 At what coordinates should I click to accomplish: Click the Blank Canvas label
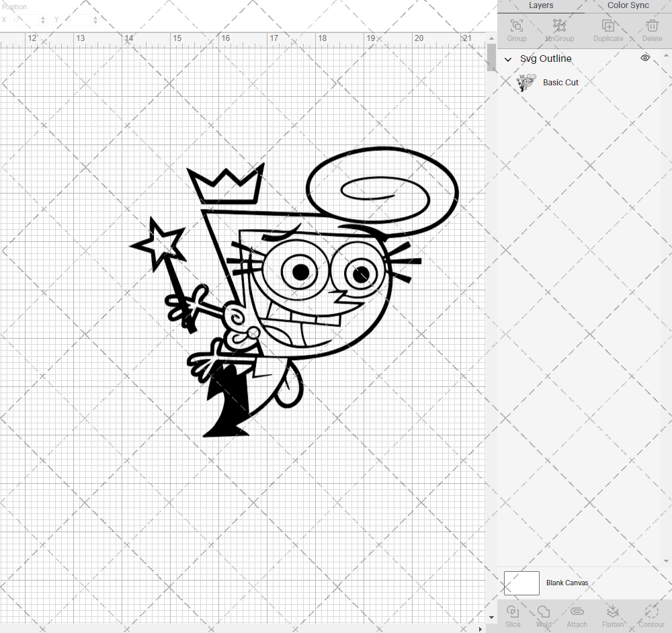pos(567,583)
